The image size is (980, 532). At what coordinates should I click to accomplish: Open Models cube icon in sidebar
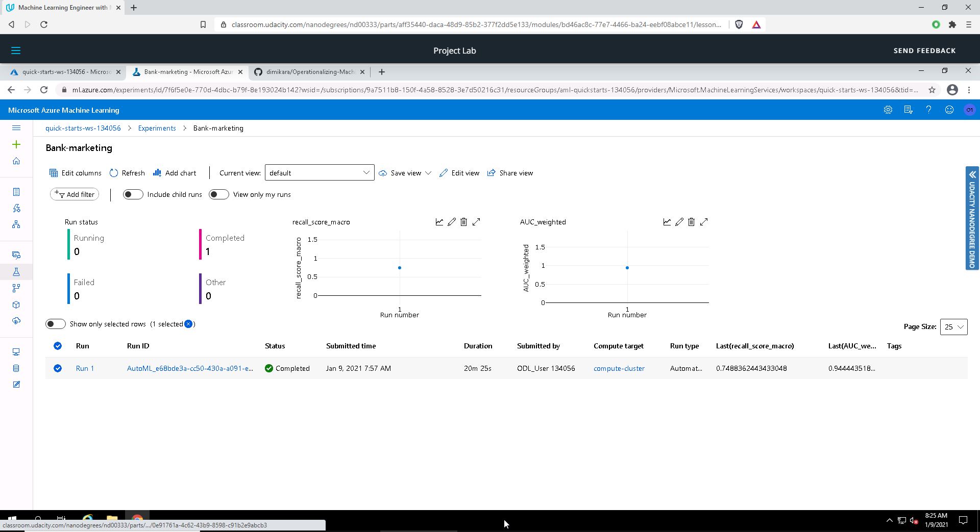(16, 305)
